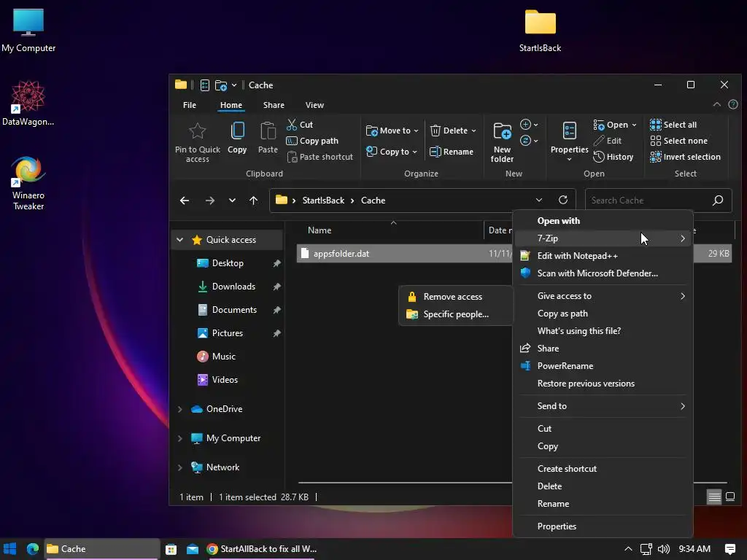
Task: Collapse the Quick access tree node
Action: (x=180, y=239)
